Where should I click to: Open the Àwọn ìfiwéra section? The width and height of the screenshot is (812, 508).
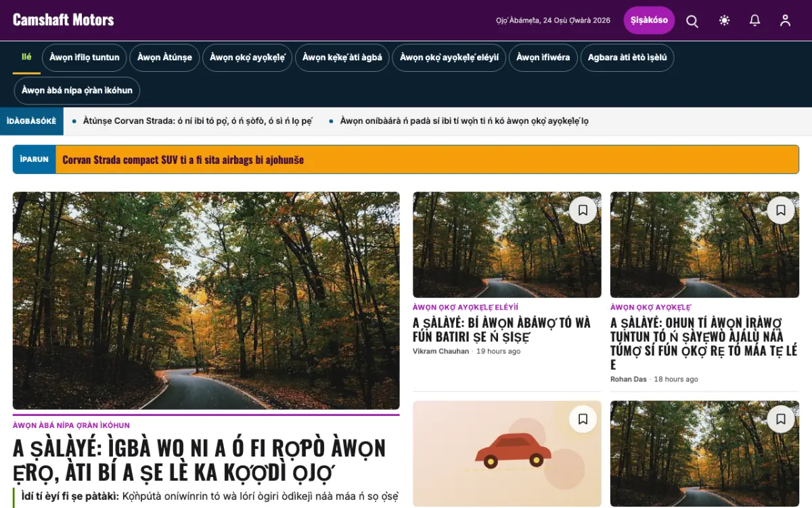[543, 58]
